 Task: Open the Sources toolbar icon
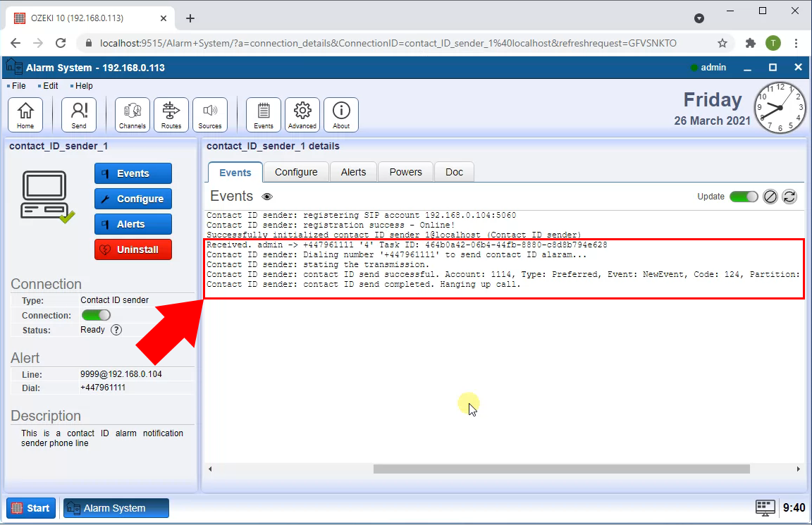(x=210, y=114)
